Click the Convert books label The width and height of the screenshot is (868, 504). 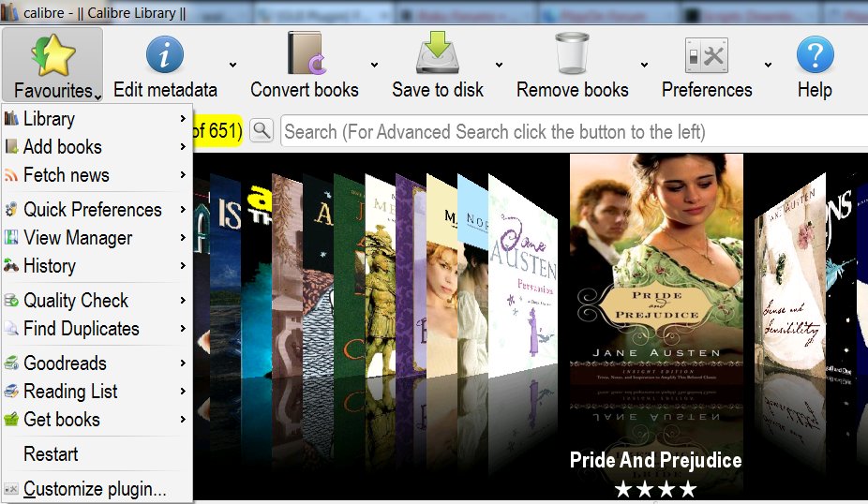tap(305, 90)
